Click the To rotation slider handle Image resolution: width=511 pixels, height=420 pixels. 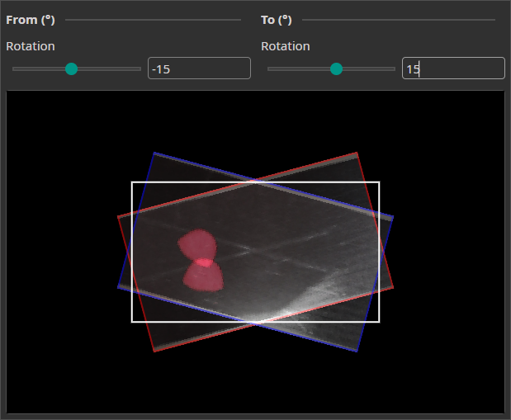336,69
